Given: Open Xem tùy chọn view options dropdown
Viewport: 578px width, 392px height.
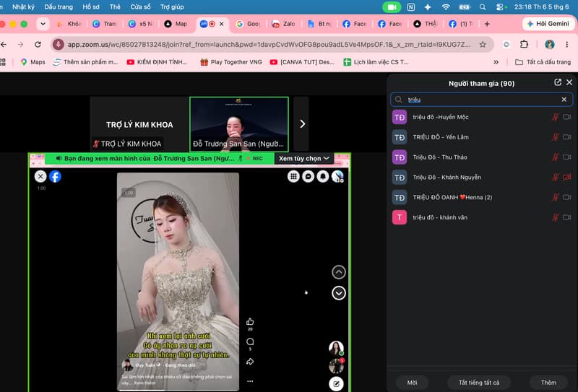Looking at the screenshot, I should 304,158.
